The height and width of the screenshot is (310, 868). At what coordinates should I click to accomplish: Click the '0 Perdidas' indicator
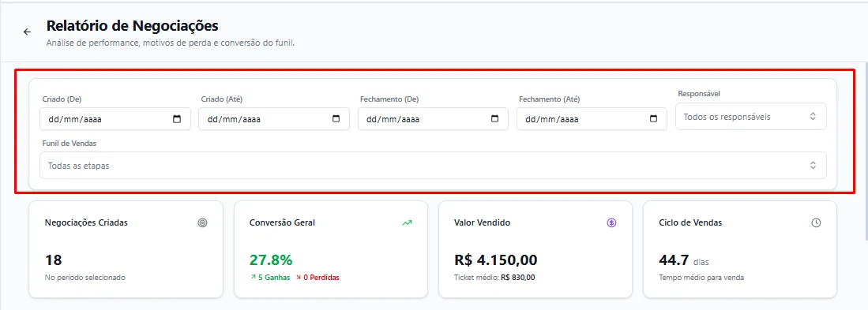coord(318,278)
